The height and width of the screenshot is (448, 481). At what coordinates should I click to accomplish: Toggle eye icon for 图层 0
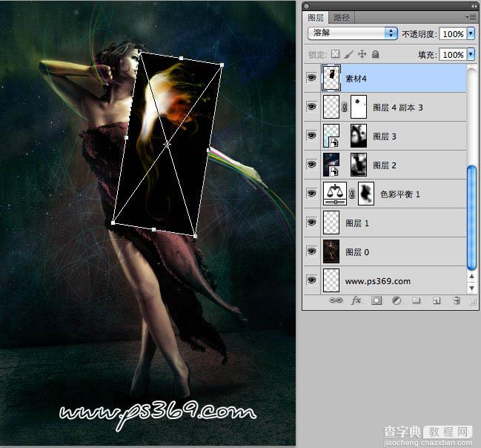[x=312, y=251]
